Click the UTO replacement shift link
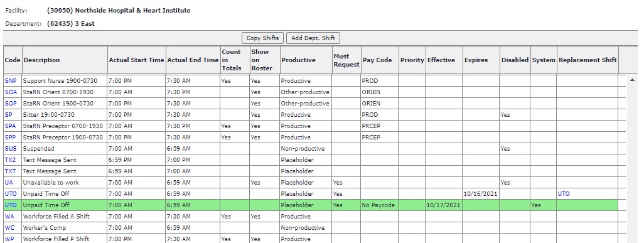The image size is (644, 243). [564, 193]
